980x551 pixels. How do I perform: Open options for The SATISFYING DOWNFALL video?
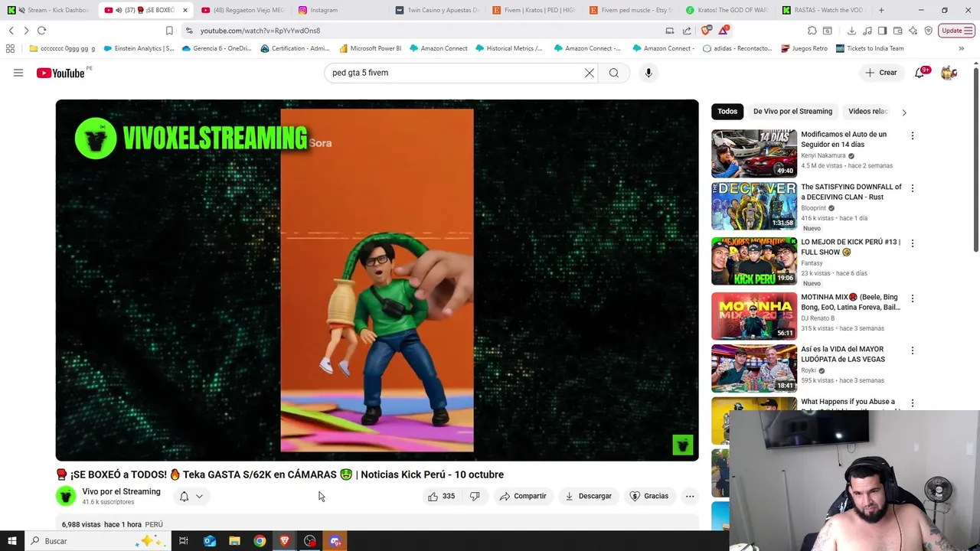pyautogui.click(x=912, y=188)
